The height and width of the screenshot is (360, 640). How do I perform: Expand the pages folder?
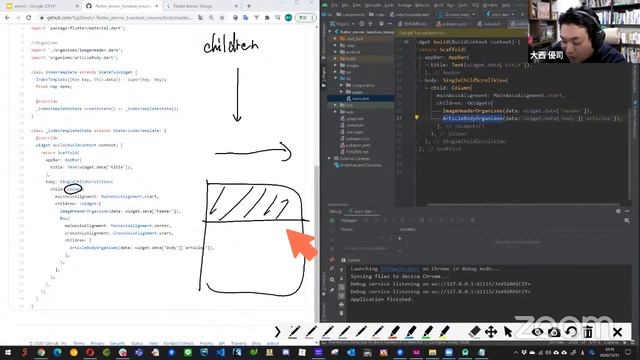point(342,92)
